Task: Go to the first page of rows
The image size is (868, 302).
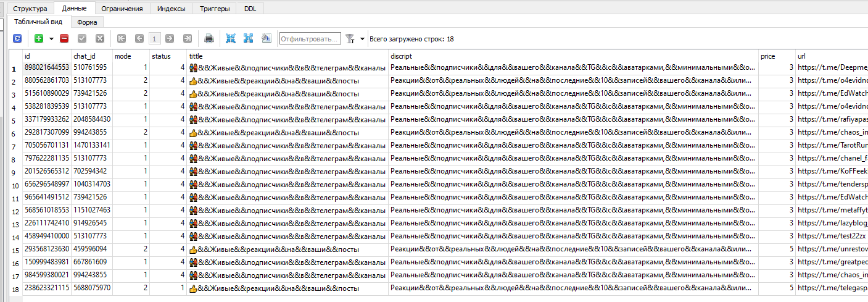Action: click(x=122, y=38)
